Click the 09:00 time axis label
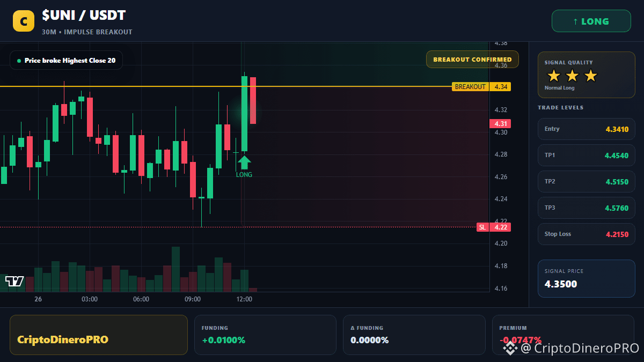The width and height of the screenshot is (644, 362). click(193, 299)
